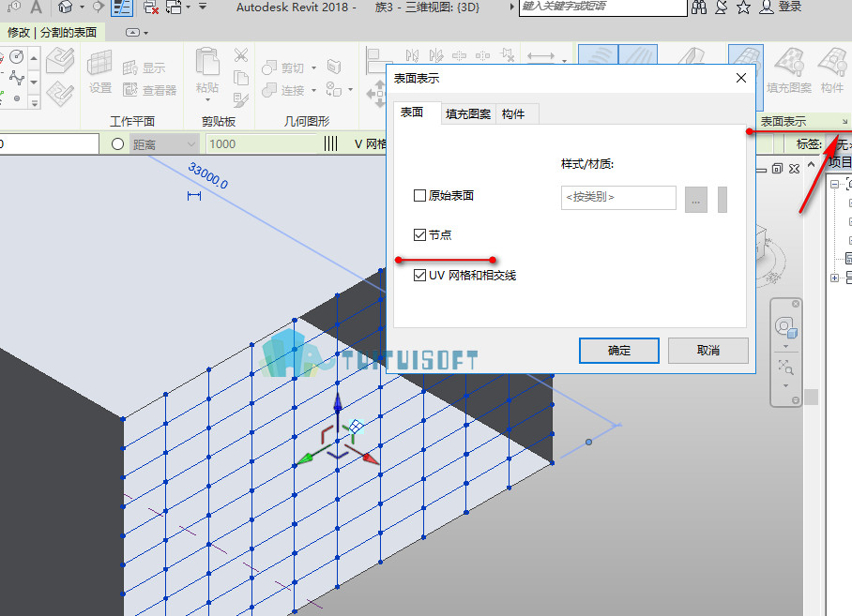Click the Aligned Dimension tool icon
This screenshot has width=852, height=616.
[x=541, y=56]
